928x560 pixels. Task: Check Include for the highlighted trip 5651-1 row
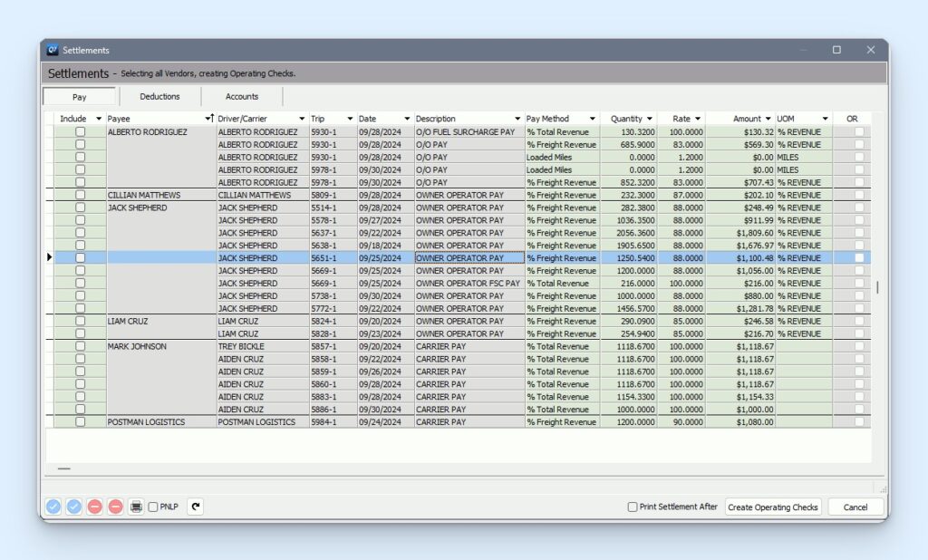click(x=81, y=257)
